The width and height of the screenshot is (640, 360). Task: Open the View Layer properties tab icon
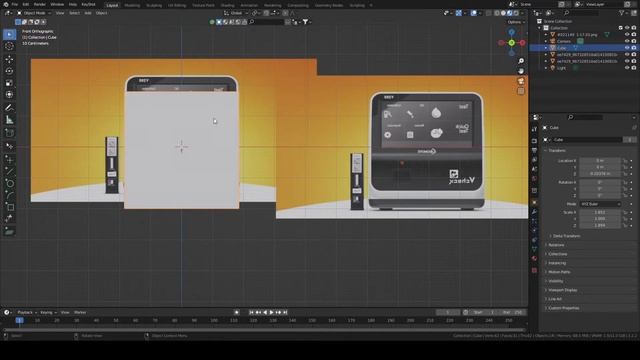click(534, 160)
